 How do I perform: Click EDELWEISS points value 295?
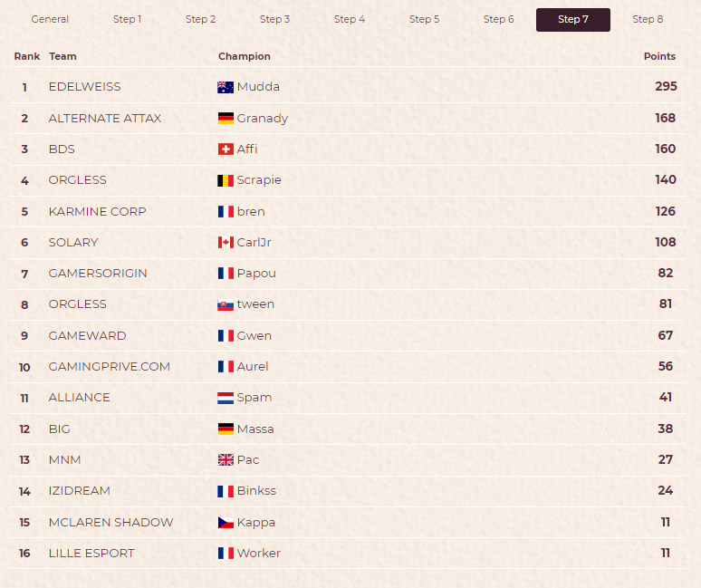(x=666, y=86)
